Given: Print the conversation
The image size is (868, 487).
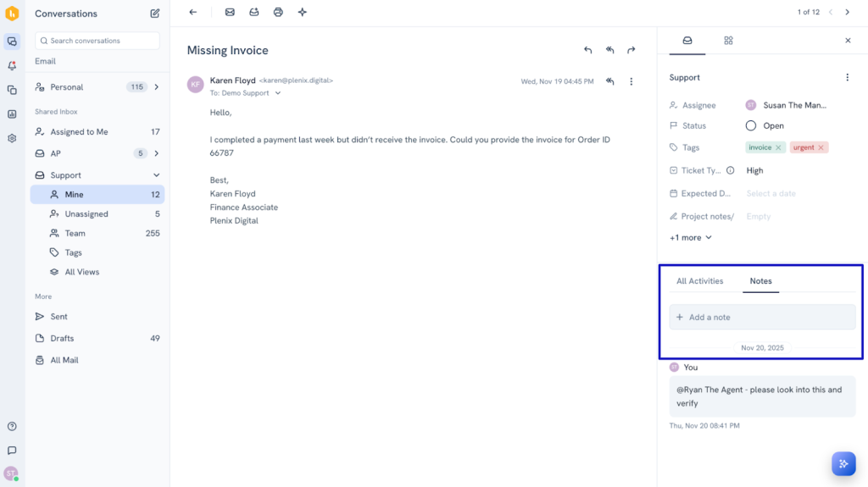Looking at the screenshot, I should (278, 12).
